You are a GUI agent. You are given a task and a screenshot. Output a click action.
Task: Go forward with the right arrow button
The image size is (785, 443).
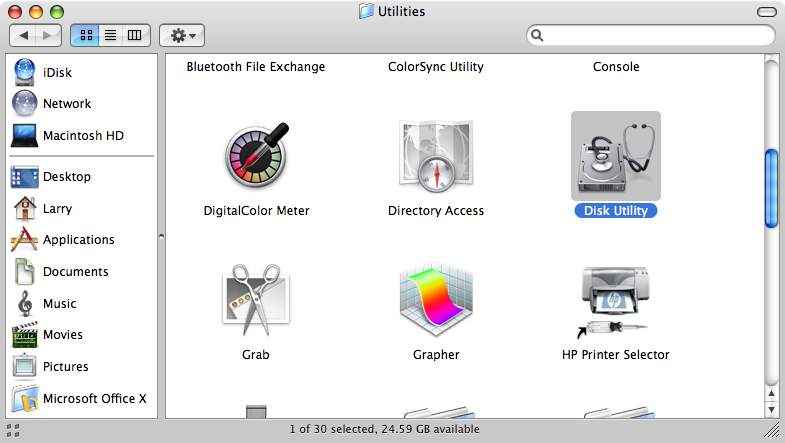click(48, 35)
